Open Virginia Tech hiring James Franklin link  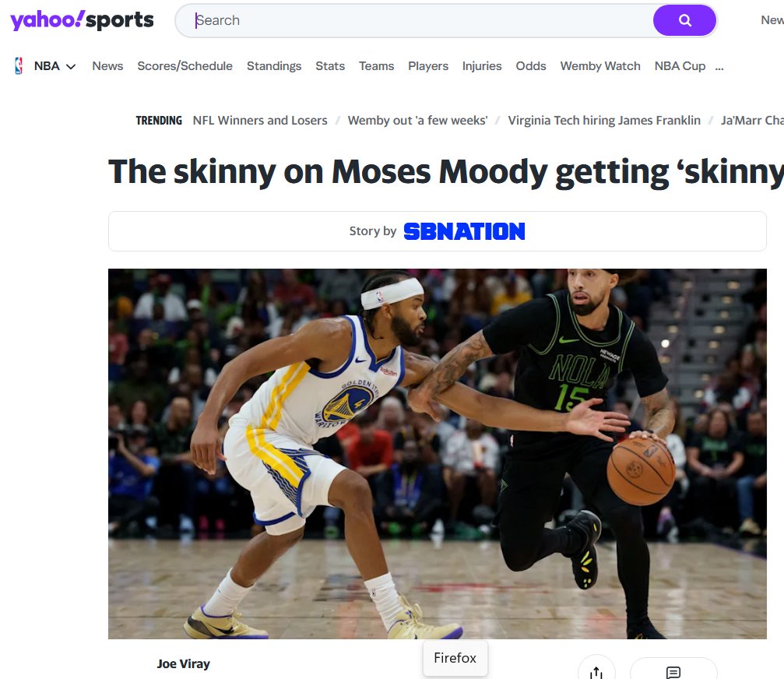(x=604, y=121)
